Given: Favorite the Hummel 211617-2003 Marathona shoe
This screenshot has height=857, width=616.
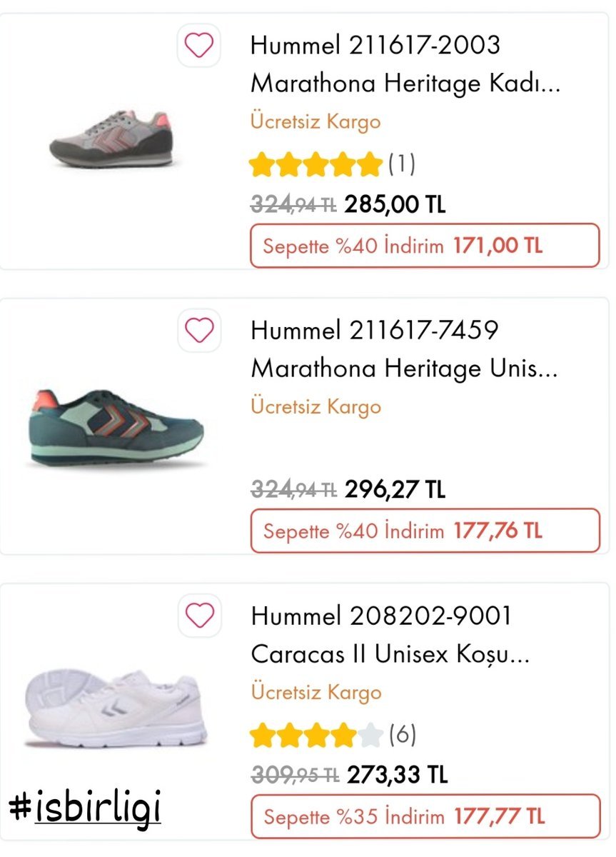Looking at the screenshot, I should (198, 46).
